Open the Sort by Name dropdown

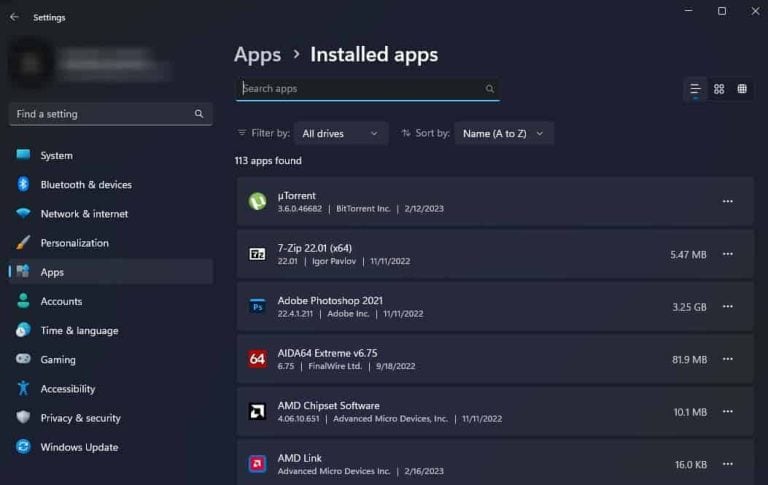pos(503,133)
